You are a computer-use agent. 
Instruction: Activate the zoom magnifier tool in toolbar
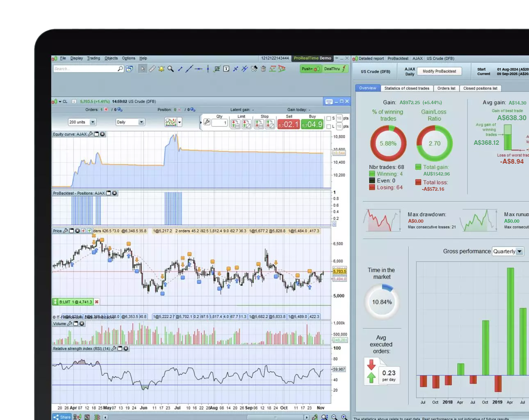pos(171,68)
